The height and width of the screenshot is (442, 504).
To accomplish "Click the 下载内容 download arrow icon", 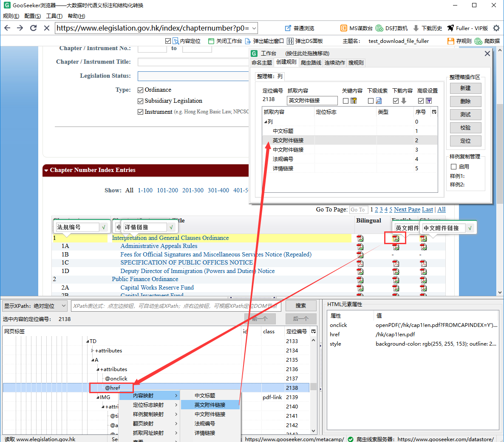I will (404, 101).
